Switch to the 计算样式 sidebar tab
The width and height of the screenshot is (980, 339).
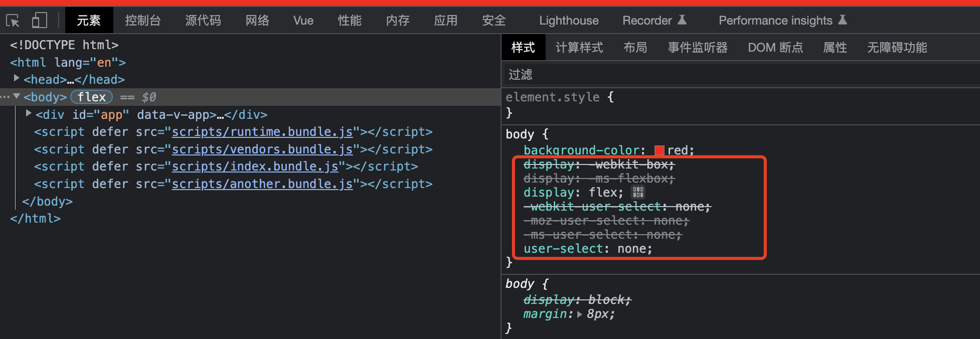[x=579, y=48]
